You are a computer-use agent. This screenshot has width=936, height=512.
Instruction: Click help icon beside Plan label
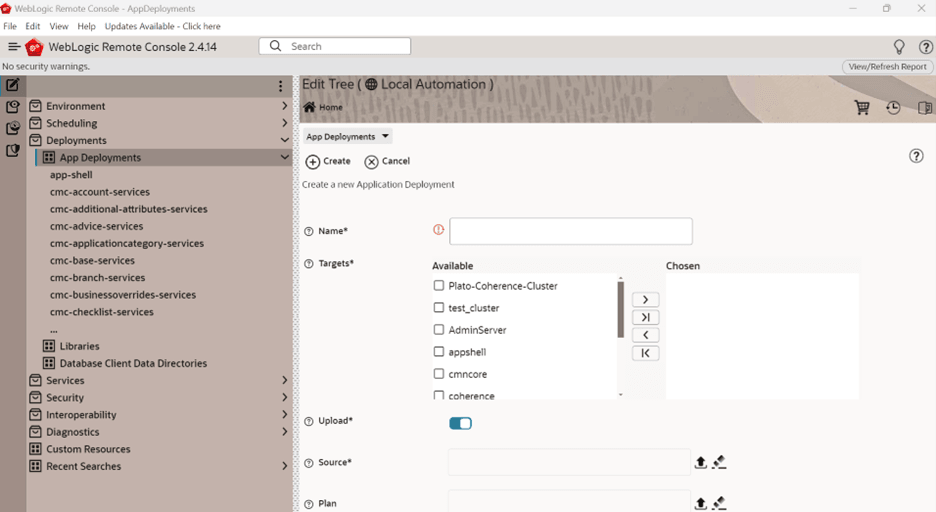(309, 504)
